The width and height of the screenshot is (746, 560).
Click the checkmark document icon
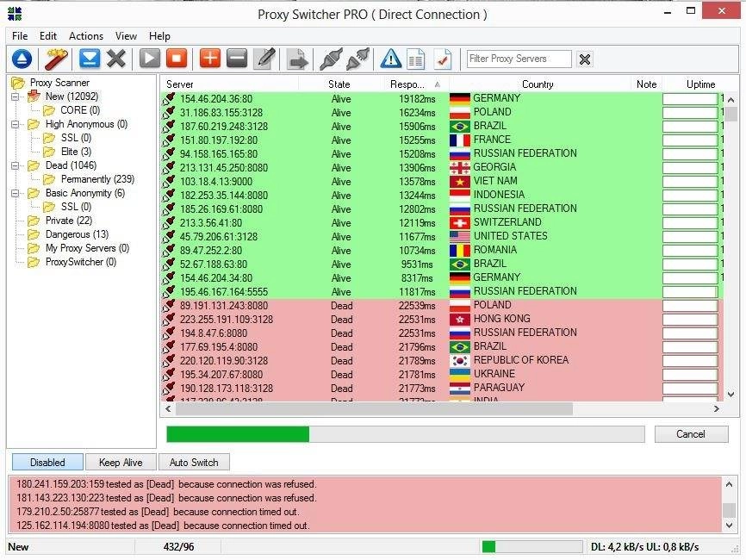[x=443, y=59]
